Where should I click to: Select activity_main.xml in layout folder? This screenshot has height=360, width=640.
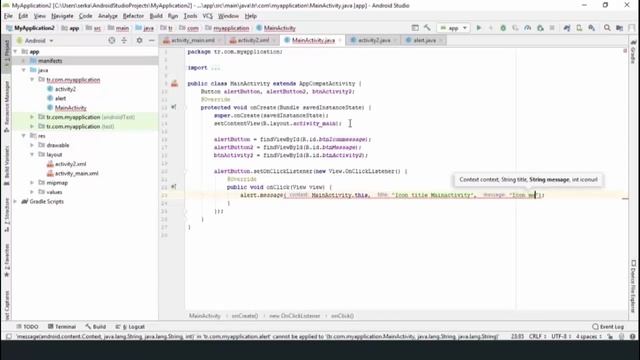pos(76,173)
